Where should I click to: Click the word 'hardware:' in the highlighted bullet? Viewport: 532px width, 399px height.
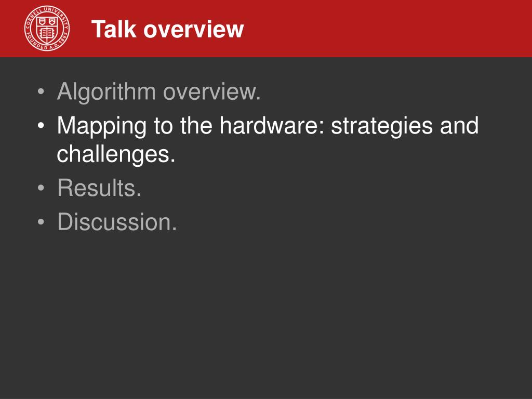(x=272, y=125)
